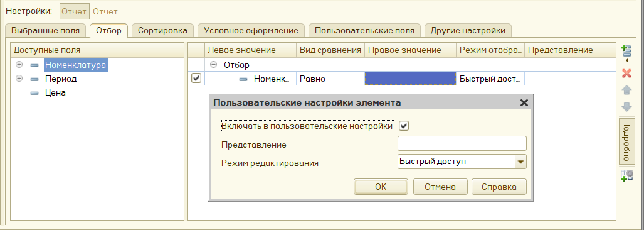The height and width of the screenshot is (230, 644).
Task: Click the Отмена button
Action: pos(440,187)
